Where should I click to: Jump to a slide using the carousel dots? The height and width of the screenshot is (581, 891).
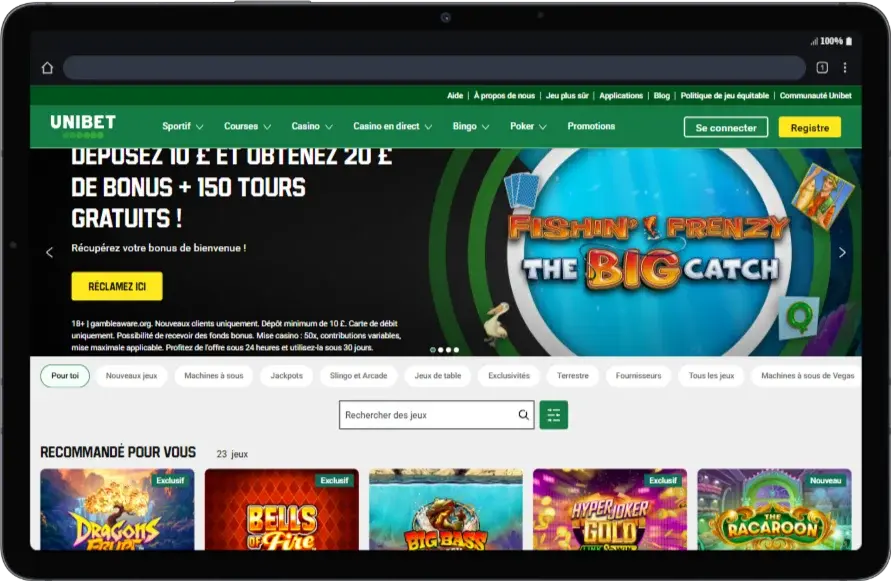coord(446,350)
